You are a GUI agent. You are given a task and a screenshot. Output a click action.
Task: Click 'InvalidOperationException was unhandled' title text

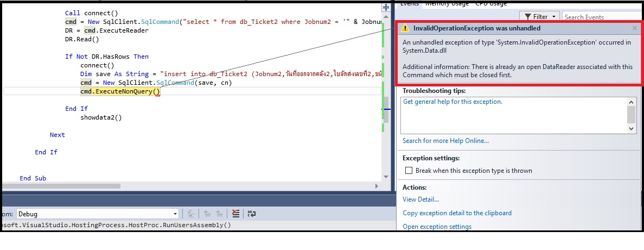[x=477, y=28]
